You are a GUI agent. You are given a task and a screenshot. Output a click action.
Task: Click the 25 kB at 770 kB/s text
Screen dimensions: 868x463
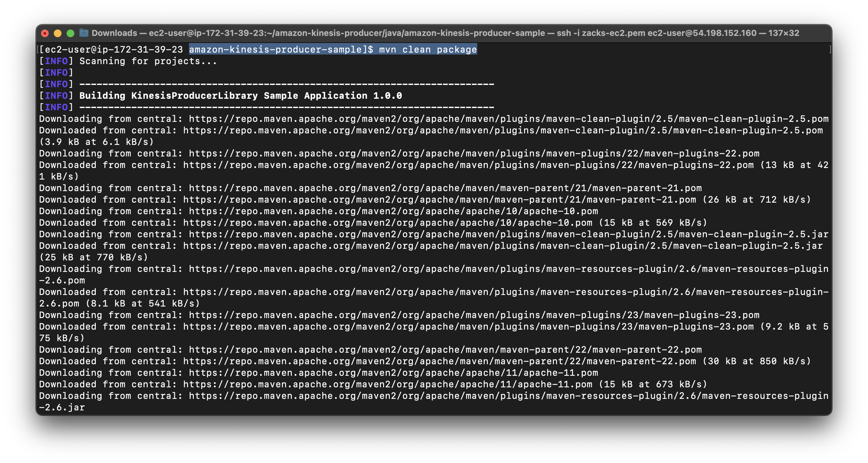pos(94,257)
